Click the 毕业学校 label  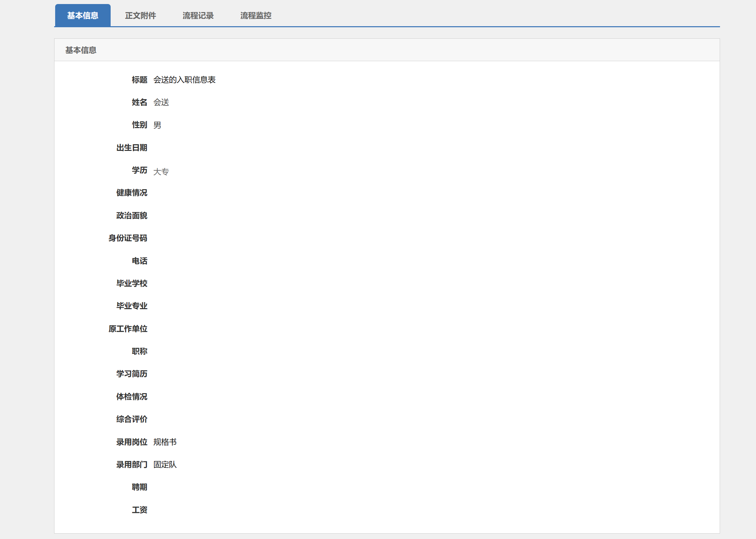tap(131, 283)
